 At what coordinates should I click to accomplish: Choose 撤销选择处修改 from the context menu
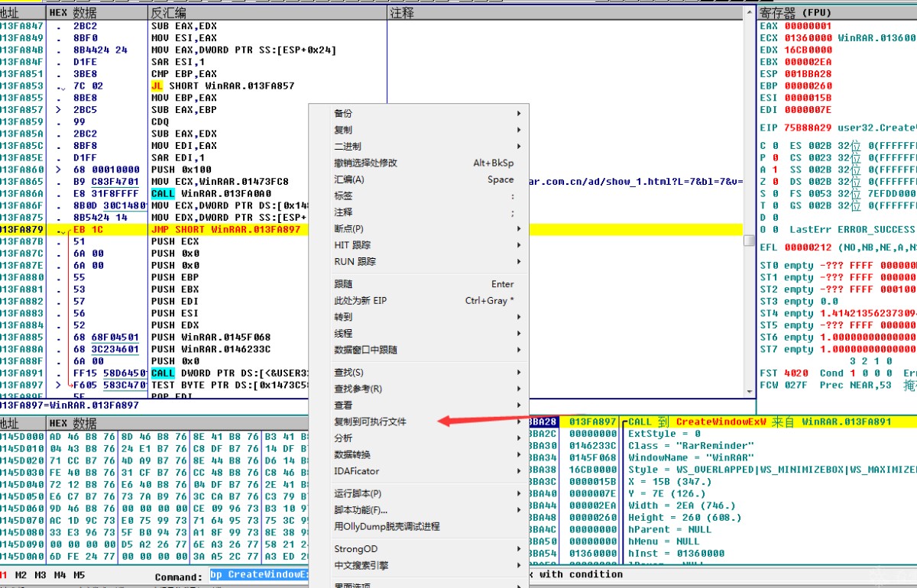coord(419,163)
